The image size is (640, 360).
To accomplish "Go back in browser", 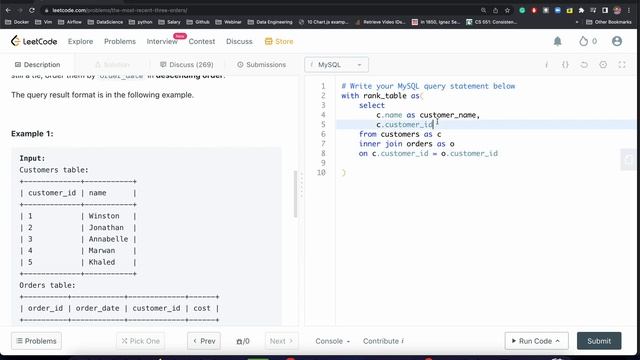I will (8, 10).
